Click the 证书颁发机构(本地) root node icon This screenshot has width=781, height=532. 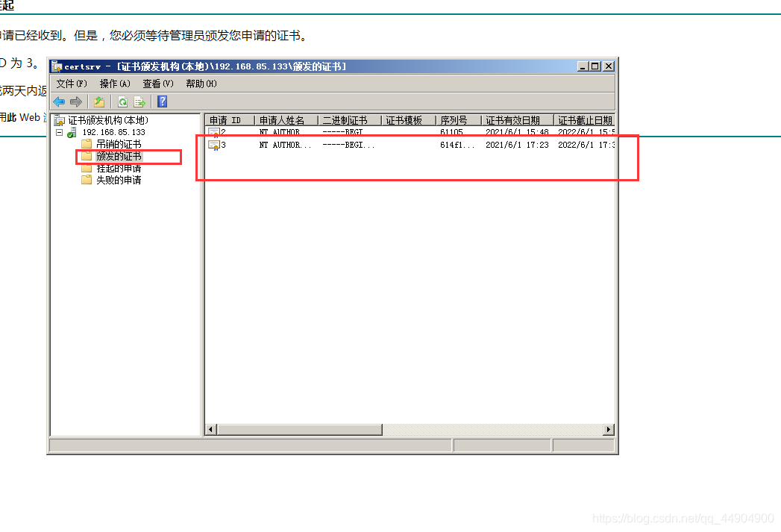[60, 120]
